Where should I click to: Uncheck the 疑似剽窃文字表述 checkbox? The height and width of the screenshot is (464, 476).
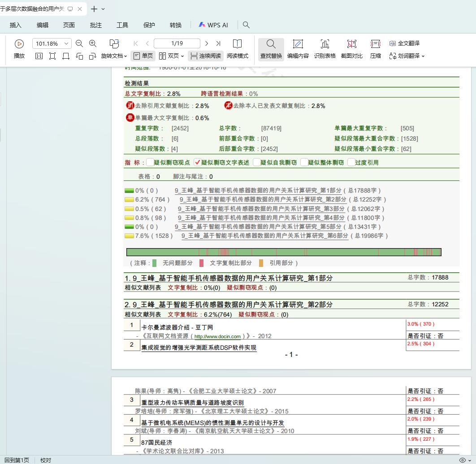point(197,162)
